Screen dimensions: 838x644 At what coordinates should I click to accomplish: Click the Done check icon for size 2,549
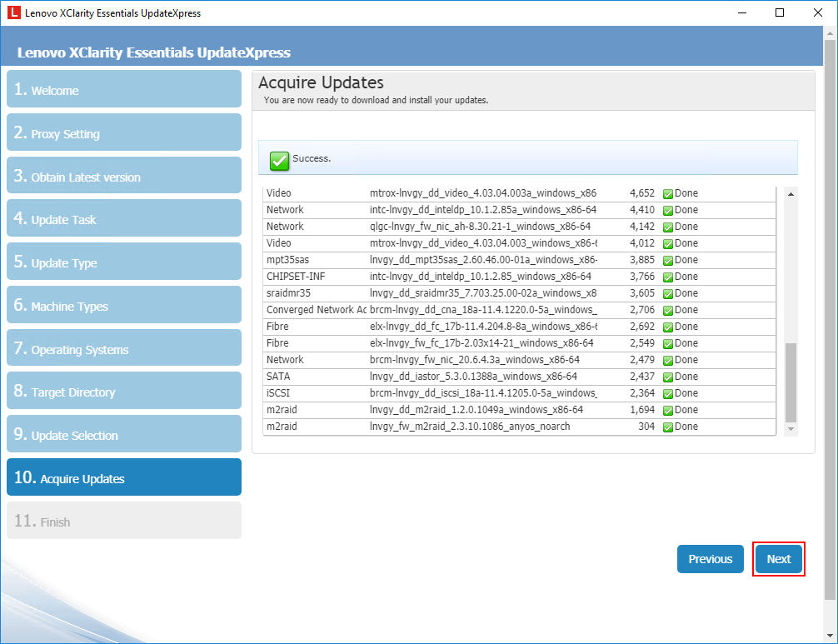pyautogui.click(x=668, y=343)
